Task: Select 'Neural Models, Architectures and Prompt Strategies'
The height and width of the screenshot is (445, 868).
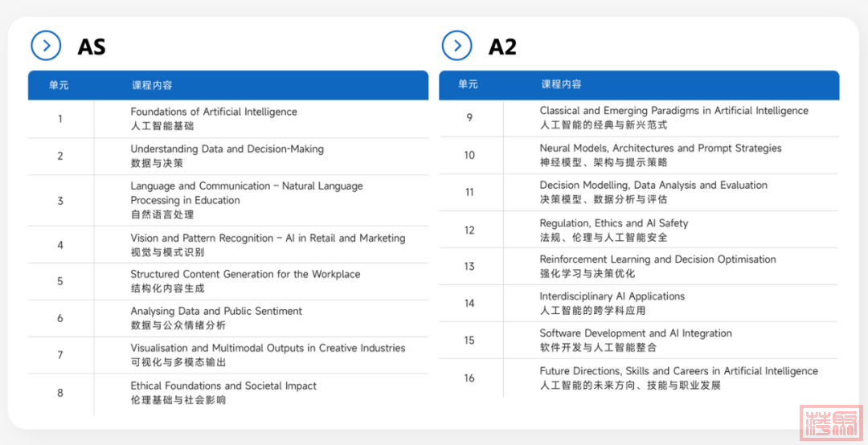Action: (661, 149)
